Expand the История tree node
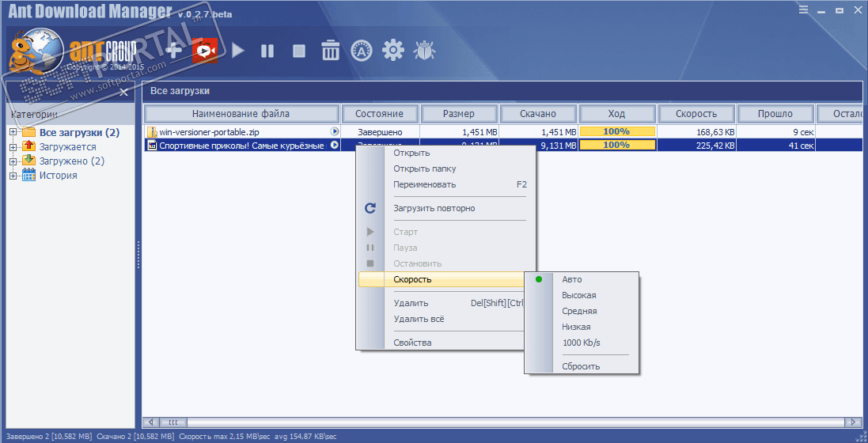Image resolution: width=868 pixels, height=443 pixels. [13, 176]
